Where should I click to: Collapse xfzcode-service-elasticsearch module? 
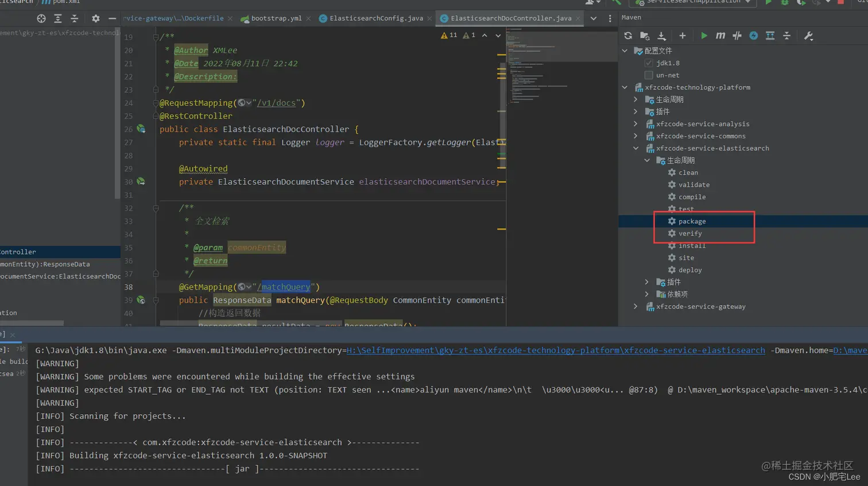point(636,148)
